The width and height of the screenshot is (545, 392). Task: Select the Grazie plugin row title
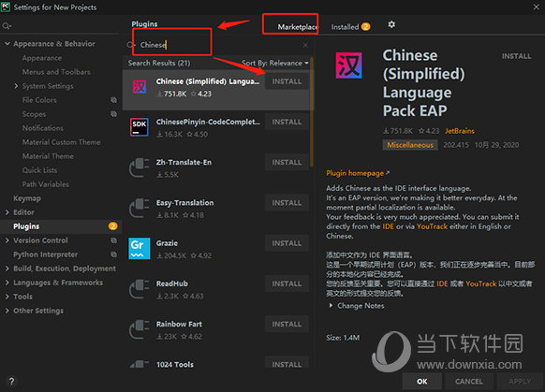[167, 243]
